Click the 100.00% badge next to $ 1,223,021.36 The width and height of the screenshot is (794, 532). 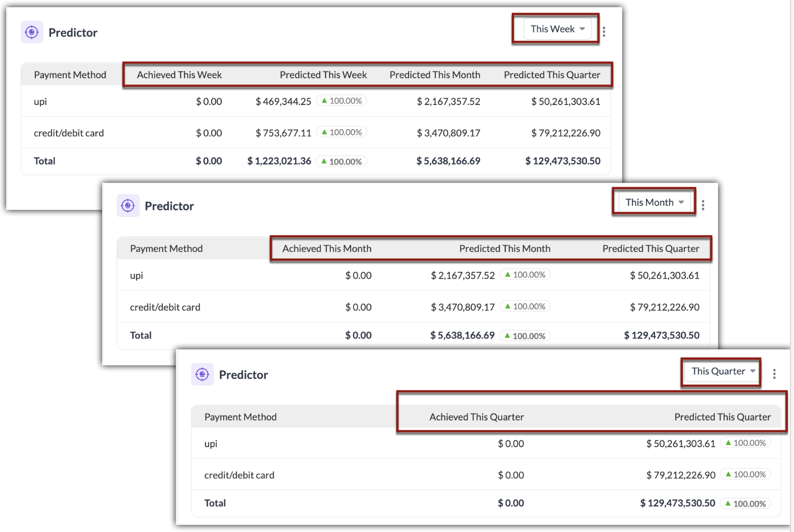pyautogui.click(x=342, y=162)
